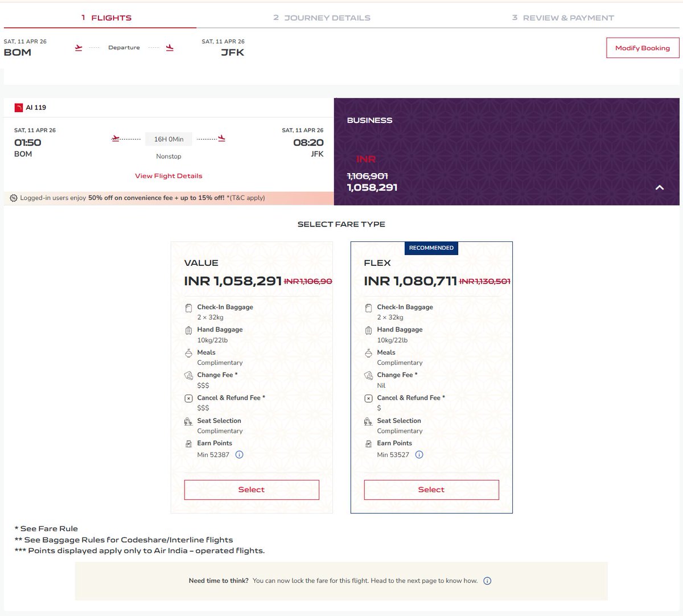Click Value fare Meals icon

pos(189,353)
